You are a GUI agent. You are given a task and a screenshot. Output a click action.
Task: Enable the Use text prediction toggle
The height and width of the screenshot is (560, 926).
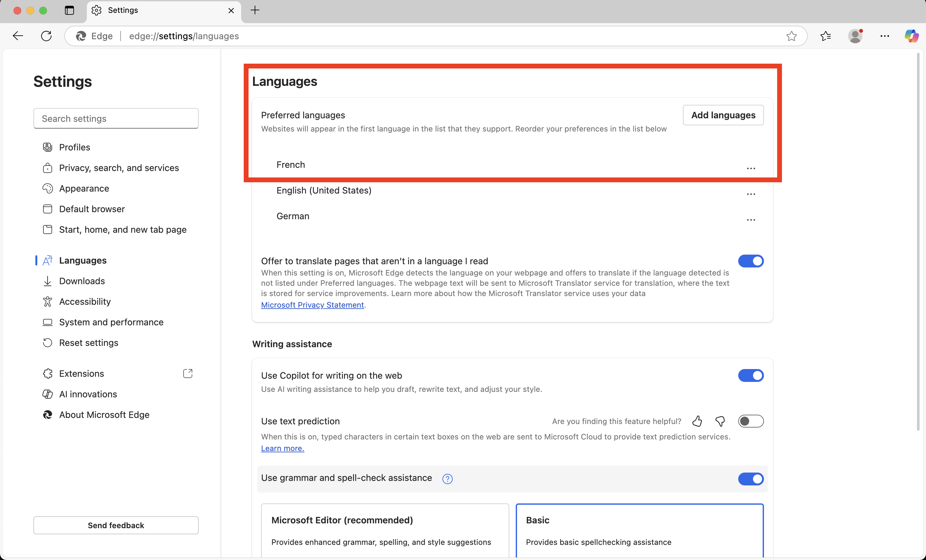pyautogui.click(x=750, y=421)
